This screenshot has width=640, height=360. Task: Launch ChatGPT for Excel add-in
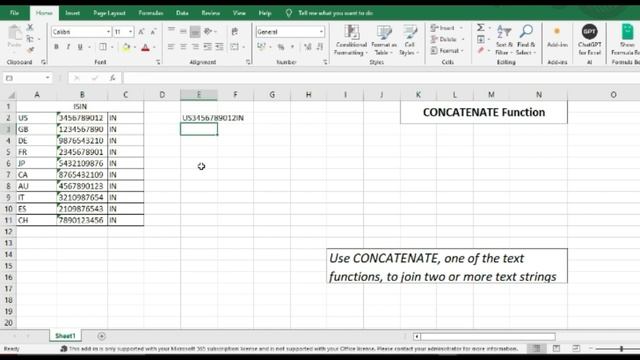(589, 40)
